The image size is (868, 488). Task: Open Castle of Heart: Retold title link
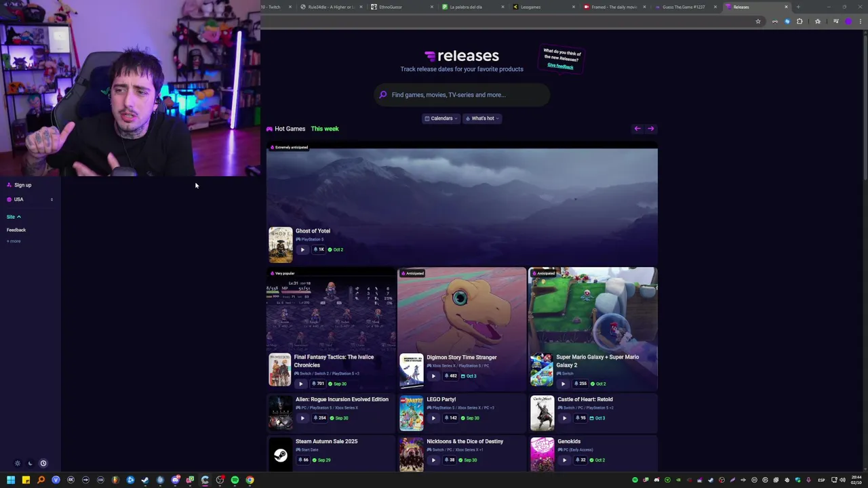(x=585, y=399)
